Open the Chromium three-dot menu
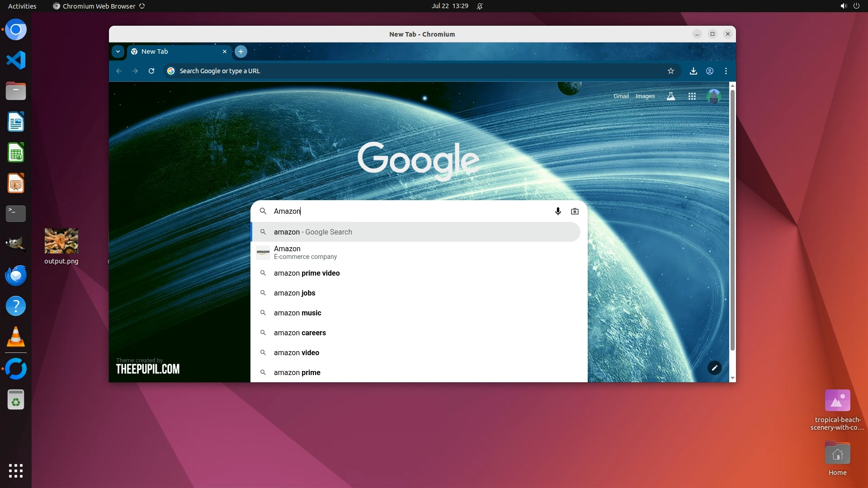 (x=726, y=71)
